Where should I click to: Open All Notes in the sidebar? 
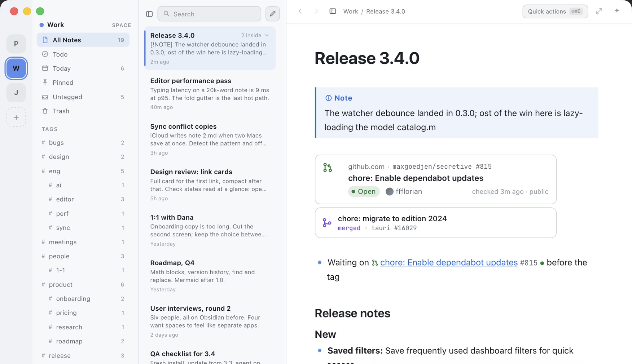83,40
